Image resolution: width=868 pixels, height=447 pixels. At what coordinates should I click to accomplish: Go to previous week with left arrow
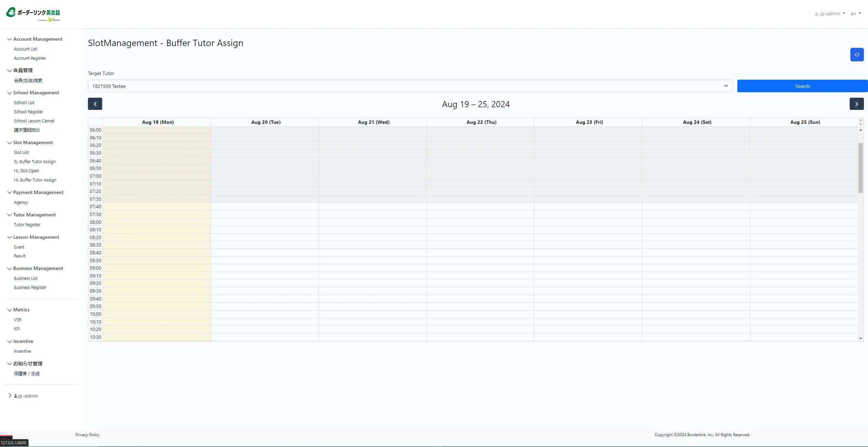tap(95, 104)
